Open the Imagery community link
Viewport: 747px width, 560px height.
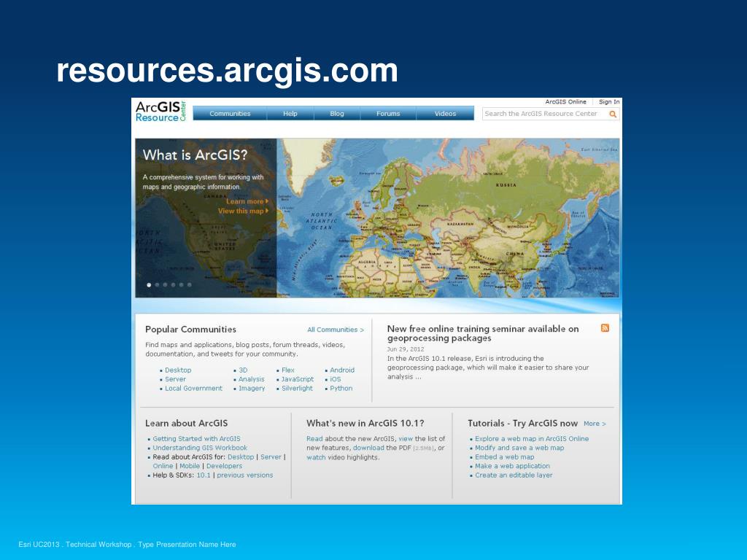click(x=252, y=388)
